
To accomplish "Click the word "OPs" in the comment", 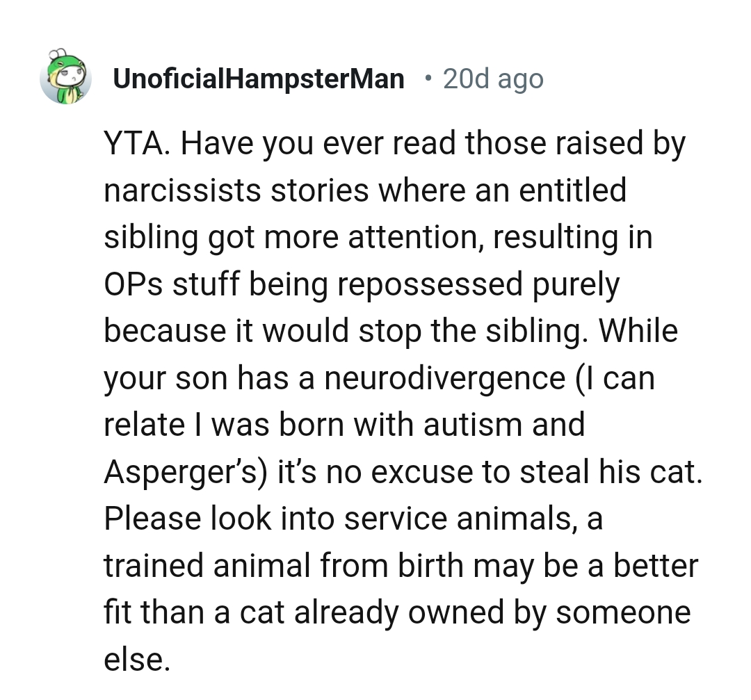I will 132,285.
